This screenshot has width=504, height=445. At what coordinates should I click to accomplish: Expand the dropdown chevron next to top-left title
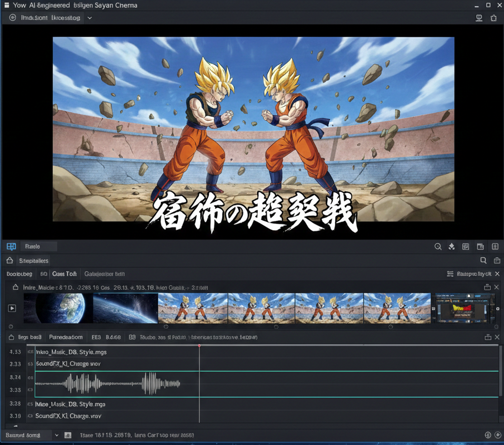click(x=89, y=18)
